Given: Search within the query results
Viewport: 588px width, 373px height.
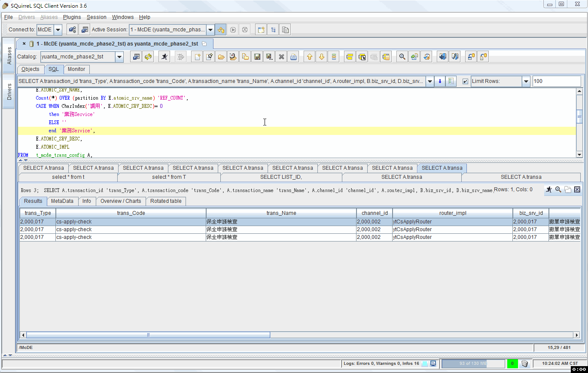Looking at the screenshot, I should [x=558, y=190].
